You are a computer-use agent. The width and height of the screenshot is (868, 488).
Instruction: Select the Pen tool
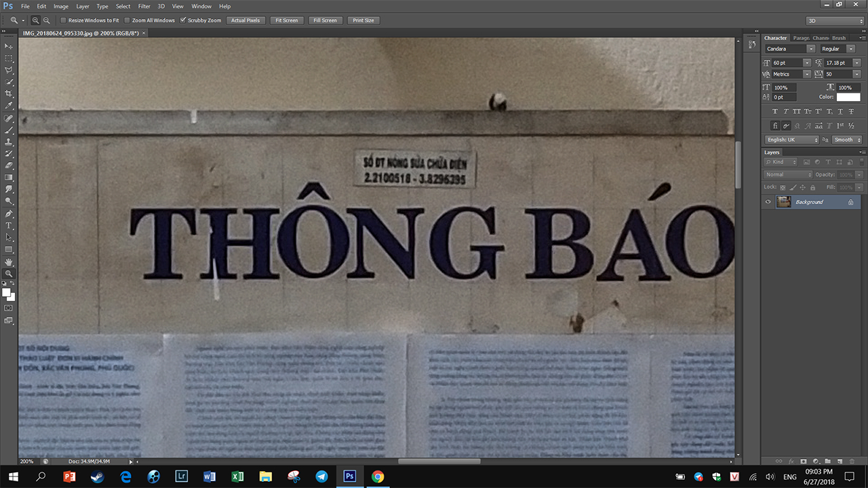coord(9,213)
